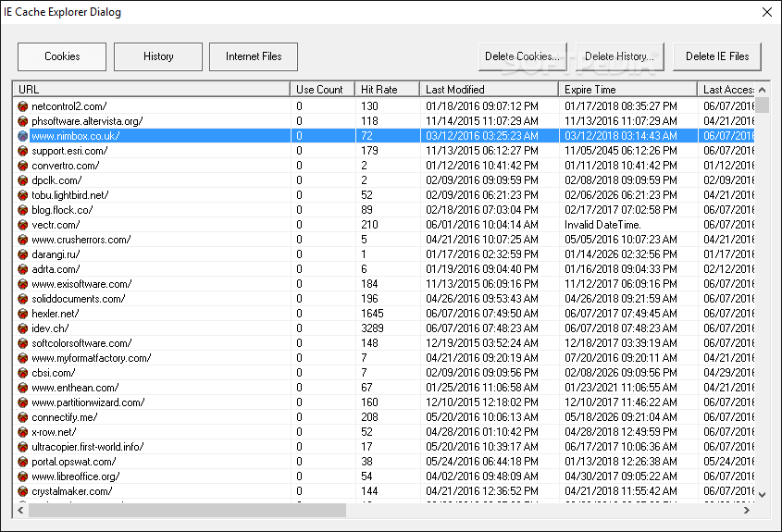Click expire time 01/23/2021 11:06:55 AM
This screenshot has width=782, height=532.
tap(621, 388)
